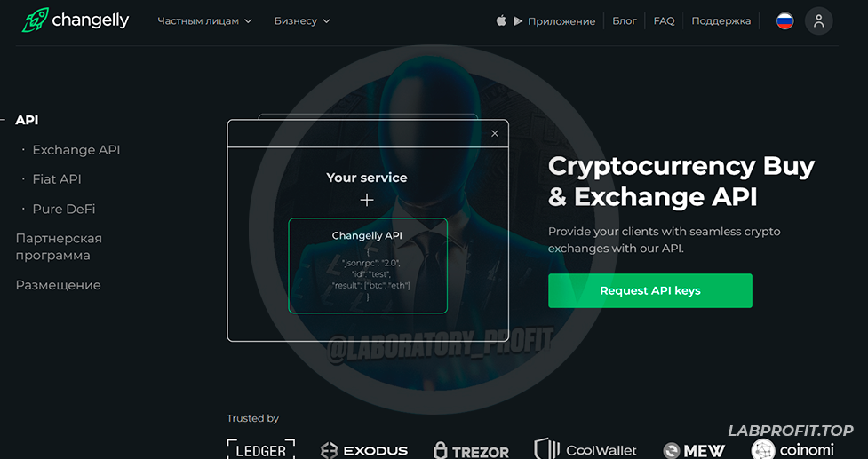Viewport: 868px width, 459px height.
Task: Open the Google Play icon
Action: click(x=518, y=21)
